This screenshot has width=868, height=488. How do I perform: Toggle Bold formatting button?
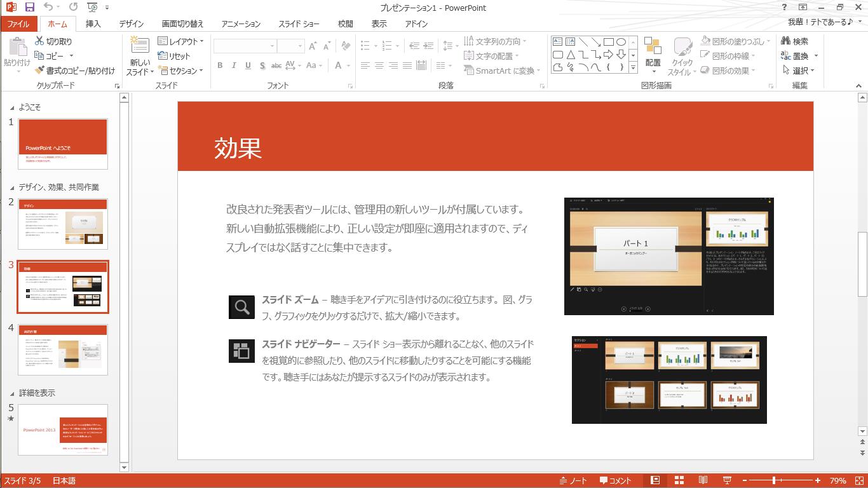pyautogui.click(x=220, y=65)
